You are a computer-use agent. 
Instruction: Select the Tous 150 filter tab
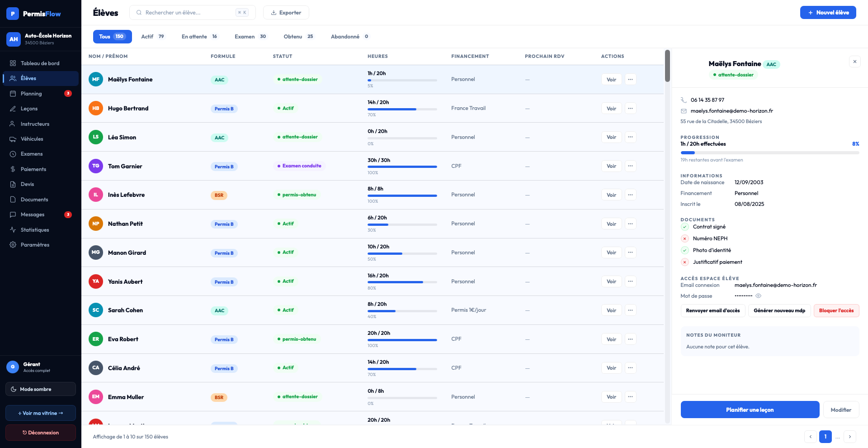[x=113, y=37]
